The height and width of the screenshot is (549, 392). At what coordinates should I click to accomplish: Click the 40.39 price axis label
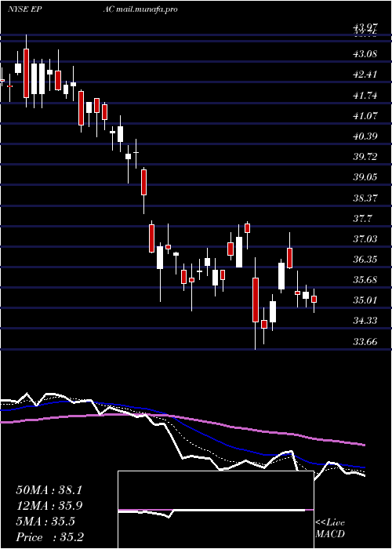tap(365, 136)
